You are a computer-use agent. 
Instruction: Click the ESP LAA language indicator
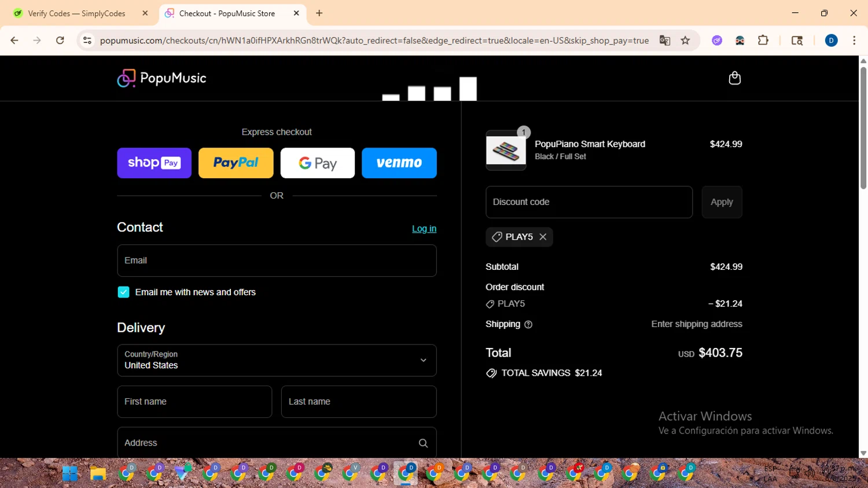pyautogui.click(x=770, y=474)
